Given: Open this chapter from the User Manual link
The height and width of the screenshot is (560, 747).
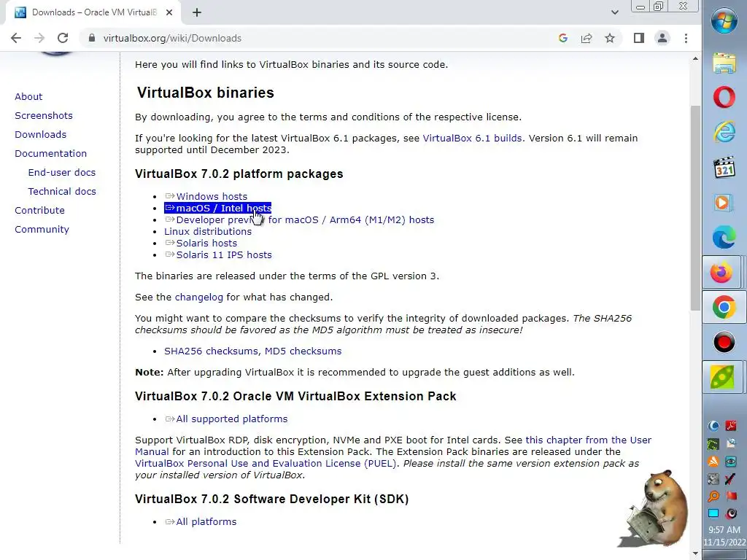Looking at the screenshot, I should (x=589, y=440).
